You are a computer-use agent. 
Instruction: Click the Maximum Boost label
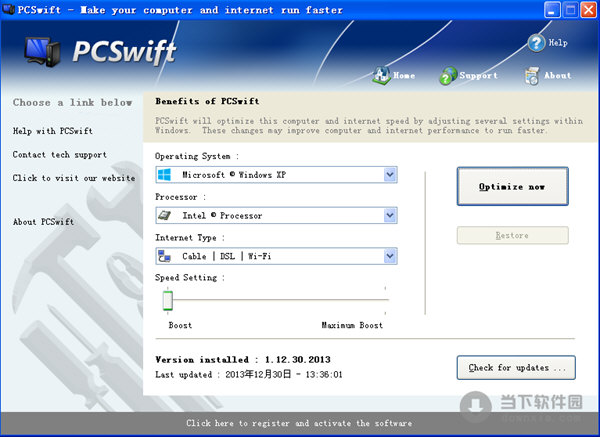pos(352,325)
